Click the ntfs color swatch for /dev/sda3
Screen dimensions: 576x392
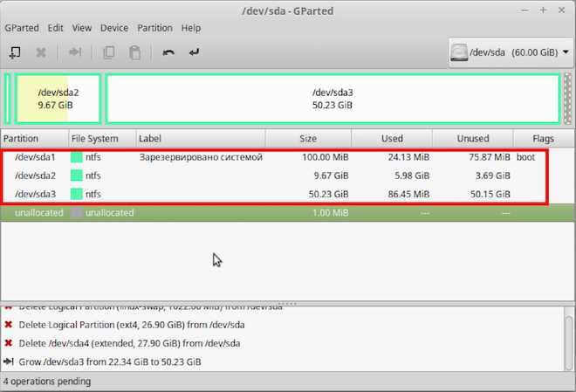tap(77, 194)
